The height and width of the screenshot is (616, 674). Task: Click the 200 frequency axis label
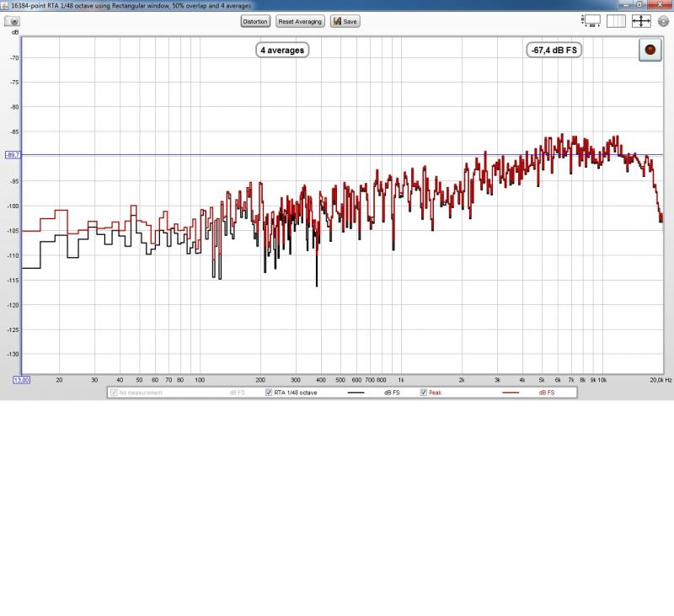[x=260, y=380]
